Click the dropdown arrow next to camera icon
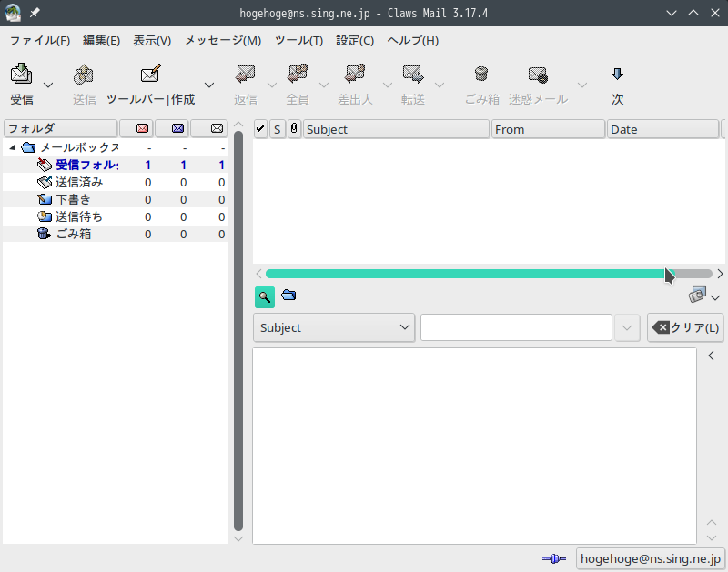 715,297
